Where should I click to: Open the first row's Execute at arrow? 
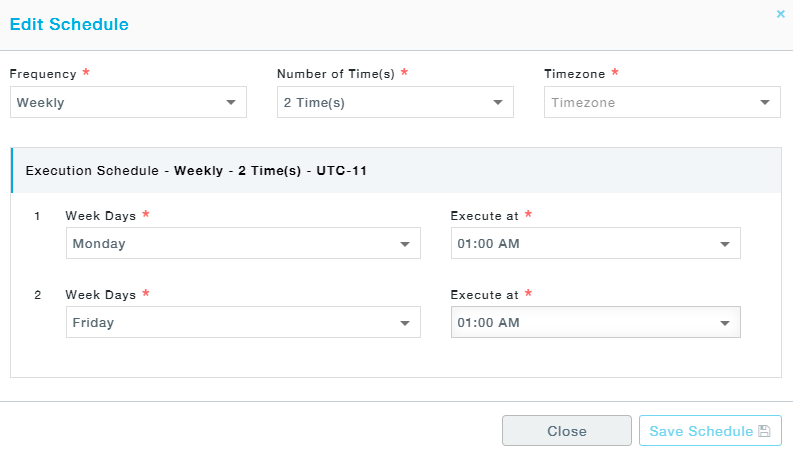pyautogui.click(x=725, y=244)
